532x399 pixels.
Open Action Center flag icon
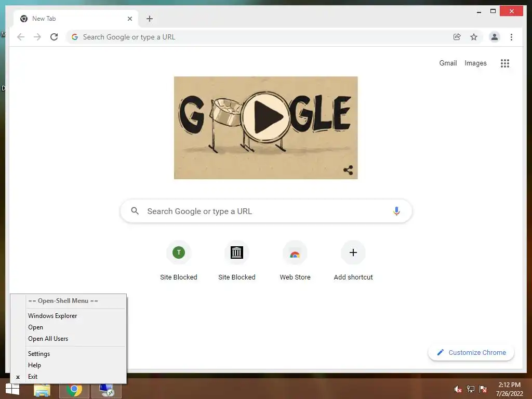click(483, 389)
